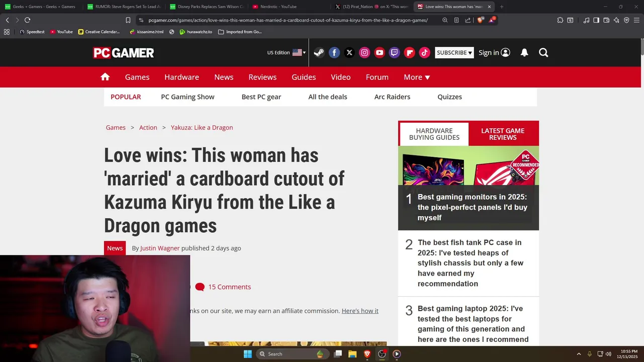This screenshot has height=362, width=644.
Task: Open the YouTube bookmark
Action: [x=61, y=32]
